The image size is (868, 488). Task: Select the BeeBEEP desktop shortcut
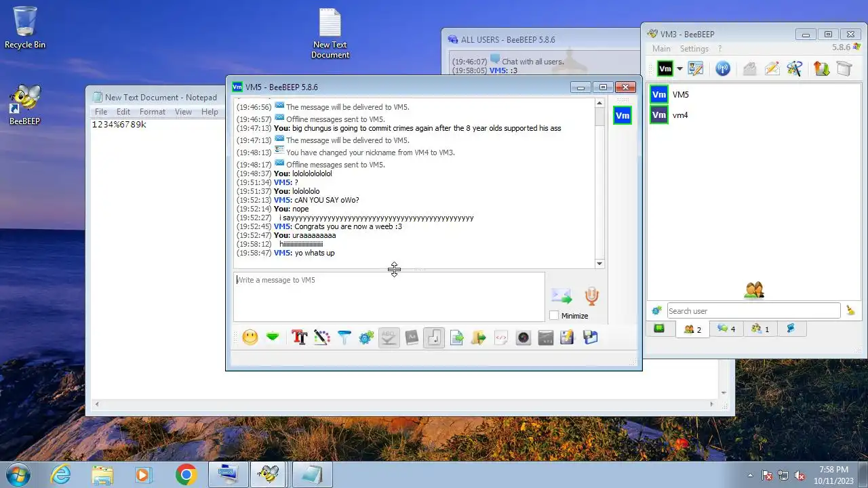click(x=24, y=105)
